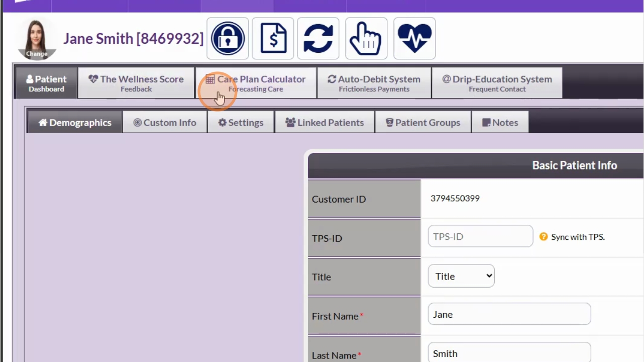Switch to Custom Info sub-tab
644x362 pixels.
coord(165,122)
